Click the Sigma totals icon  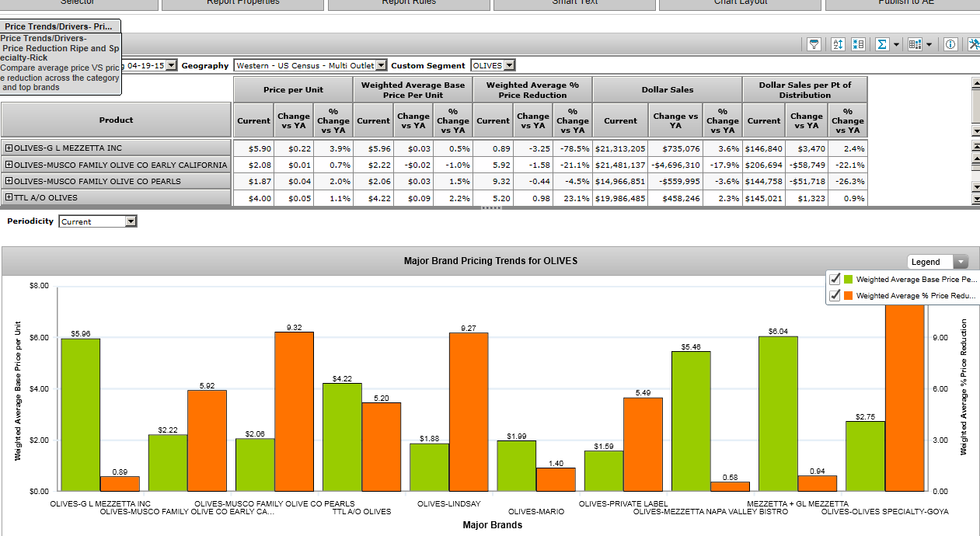(x=882, y=44)
